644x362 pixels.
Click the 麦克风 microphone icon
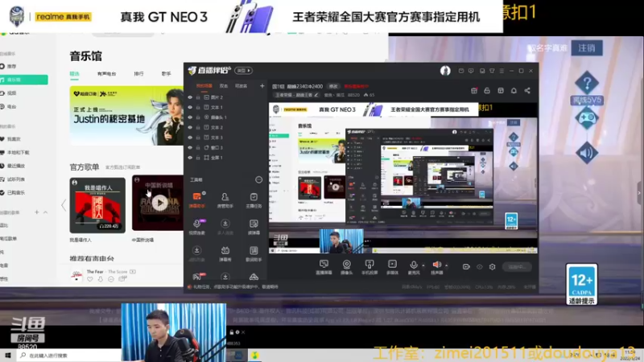(414, 267)
